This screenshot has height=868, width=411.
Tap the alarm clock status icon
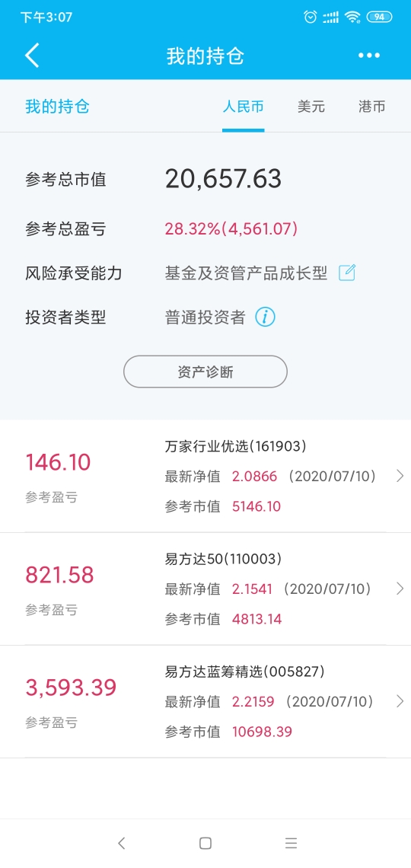[x=311, y=17]
